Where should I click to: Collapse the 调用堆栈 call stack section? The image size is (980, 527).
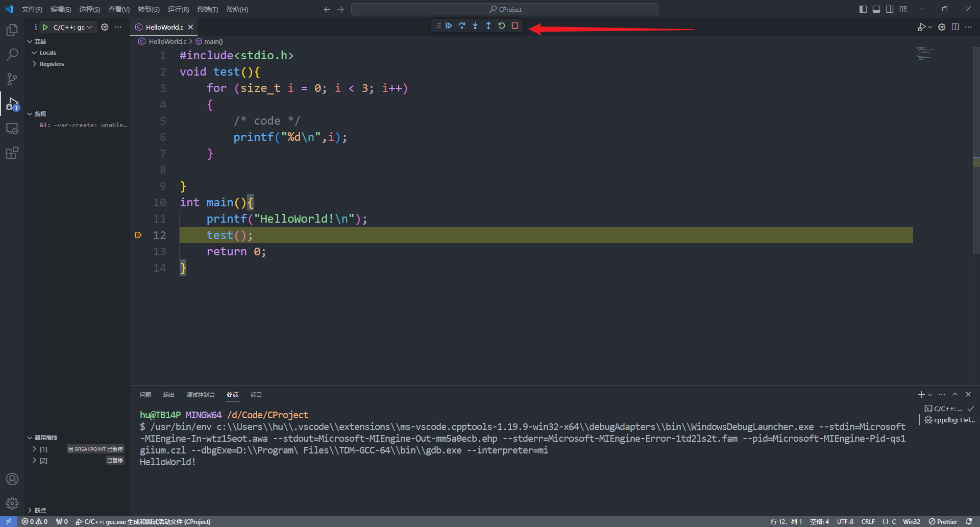pos(30,438)
